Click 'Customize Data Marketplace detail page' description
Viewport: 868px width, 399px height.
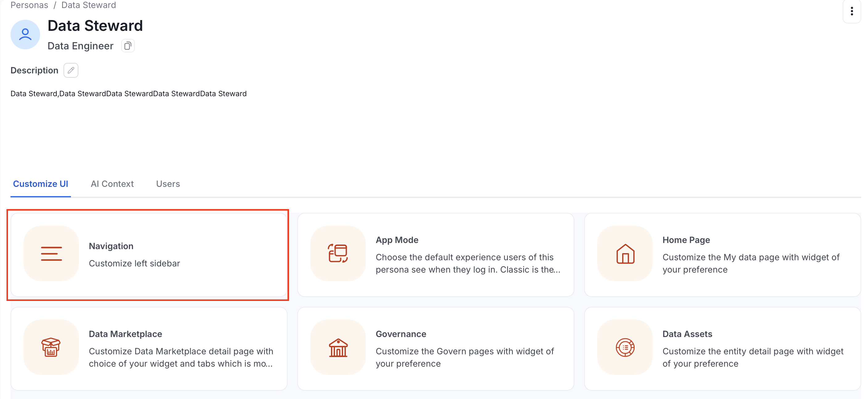point(181,357)
